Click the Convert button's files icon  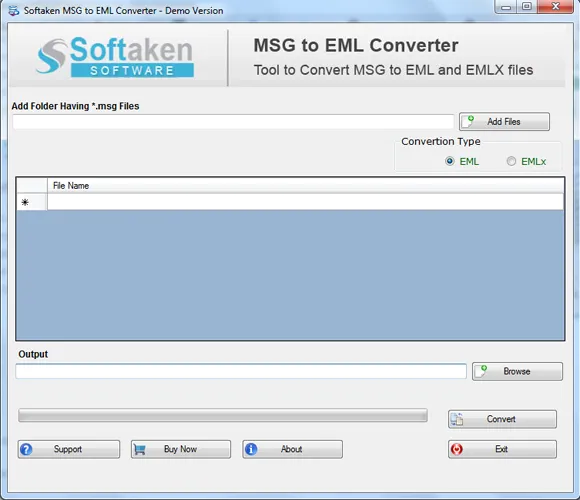pyautogui.click(x=457, y=419)
